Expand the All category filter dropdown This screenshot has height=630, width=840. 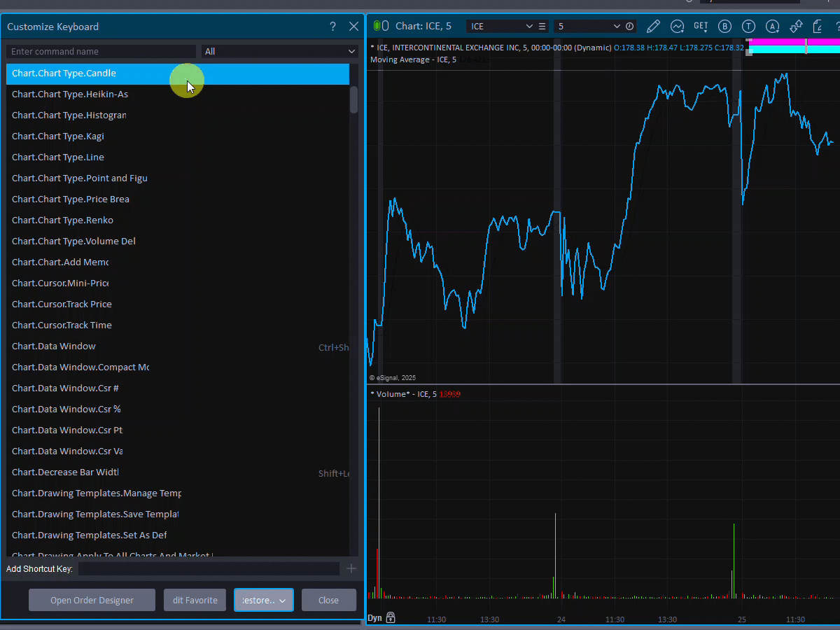coord(280,51)
